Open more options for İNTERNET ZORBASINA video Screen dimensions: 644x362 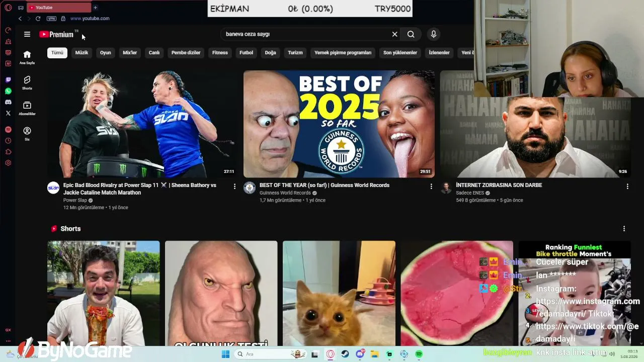[x=627, y=187]
